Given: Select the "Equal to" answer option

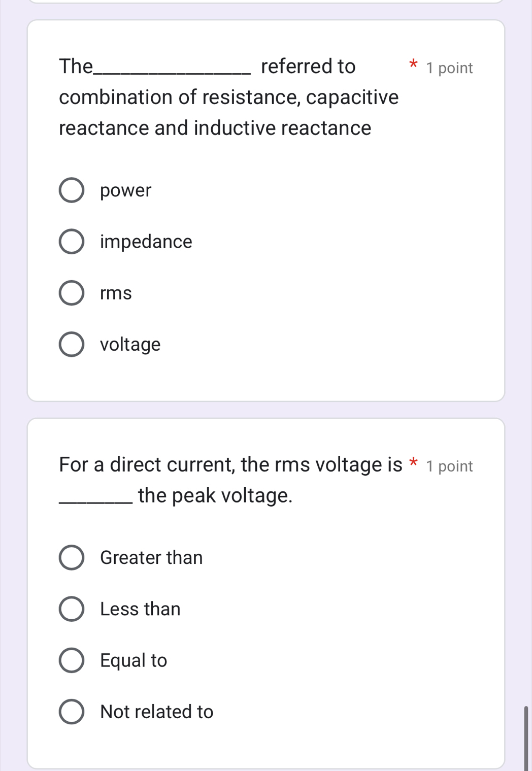Looking at the screenshot, I should [x=72, y=660].
